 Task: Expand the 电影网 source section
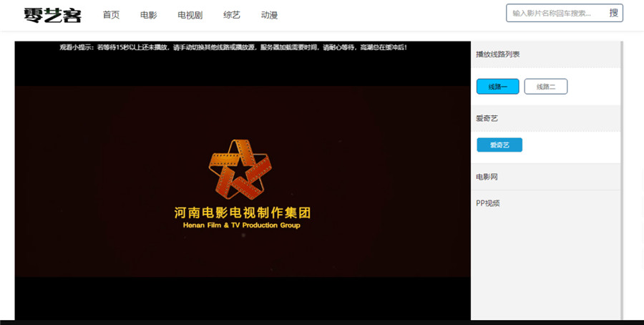[546, 177]
